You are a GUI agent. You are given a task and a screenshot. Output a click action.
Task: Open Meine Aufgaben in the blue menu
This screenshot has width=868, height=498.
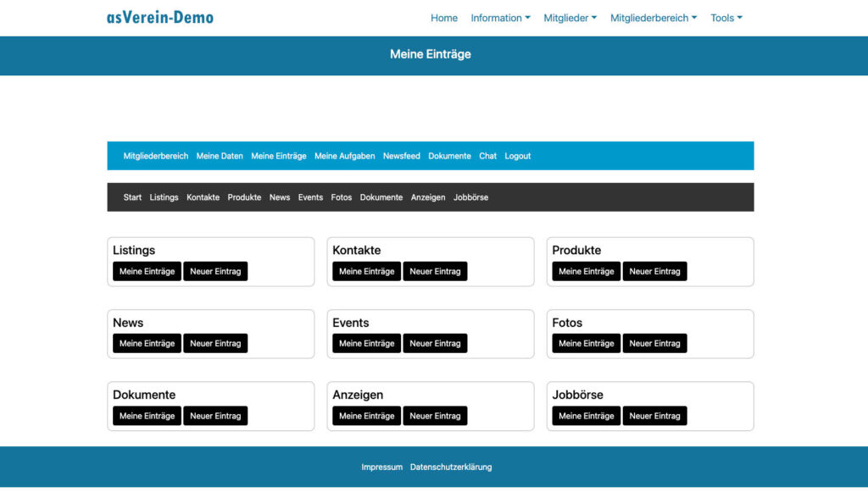[x=344, y=156]
